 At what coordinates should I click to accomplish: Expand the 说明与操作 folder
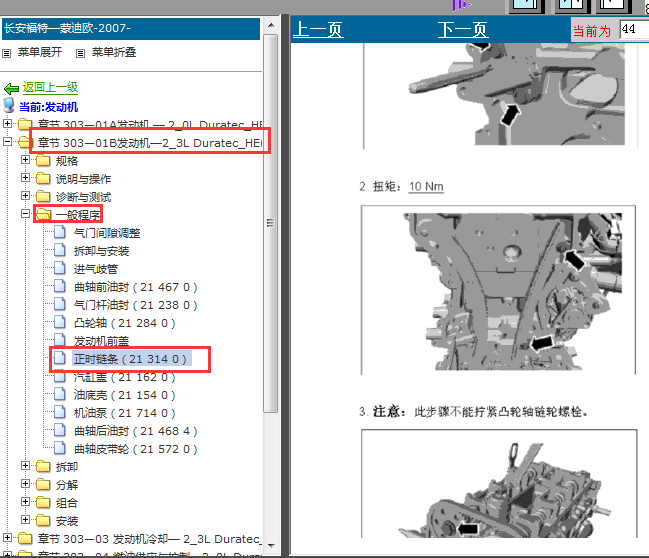pos(26,178)
